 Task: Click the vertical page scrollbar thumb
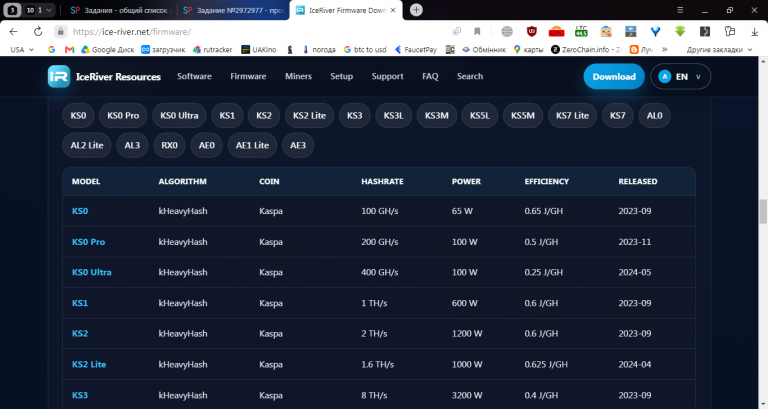(x=763, y=211)
